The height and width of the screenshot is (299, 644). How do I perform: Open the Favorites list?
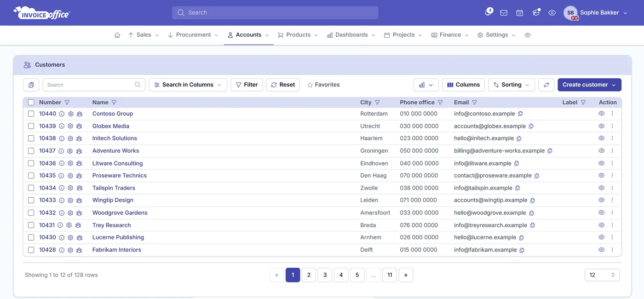(323, 85)
